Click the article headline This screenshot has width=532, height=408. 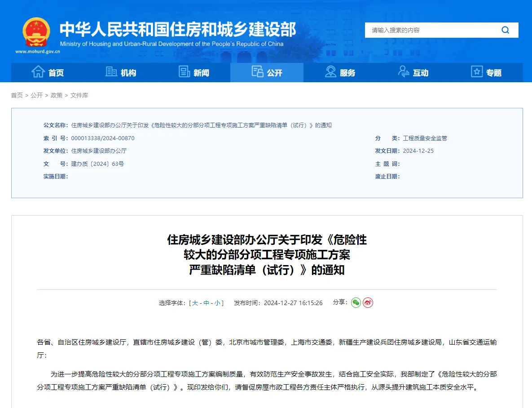point(267,255)
